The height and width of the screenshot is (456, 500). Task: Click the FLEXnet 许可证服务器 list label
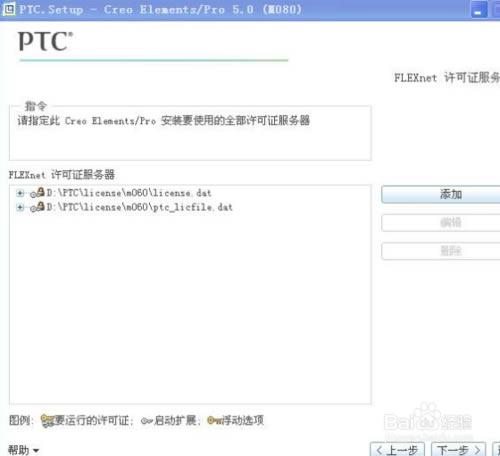tap(62, 174)
